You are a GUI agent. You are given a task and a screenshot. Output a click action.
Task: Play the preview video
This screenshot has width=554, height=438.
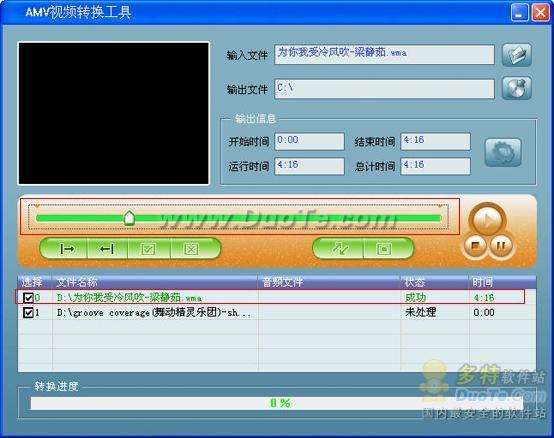click(x=487, y=220)
